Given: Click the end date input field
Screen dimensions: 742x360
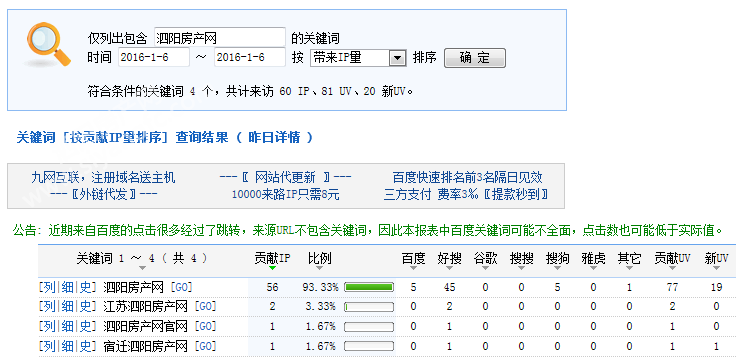Looking at the screenshot, I should [250, 58].
